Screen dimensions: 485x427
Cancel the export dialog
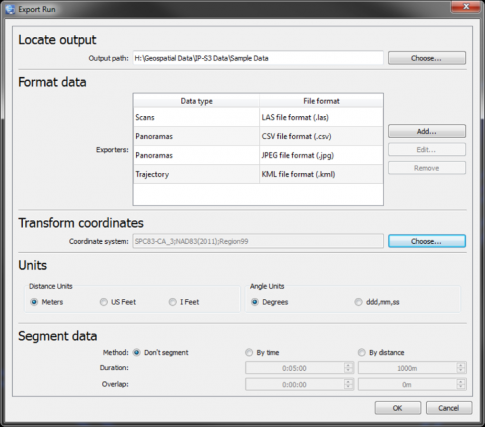(449, 408)
